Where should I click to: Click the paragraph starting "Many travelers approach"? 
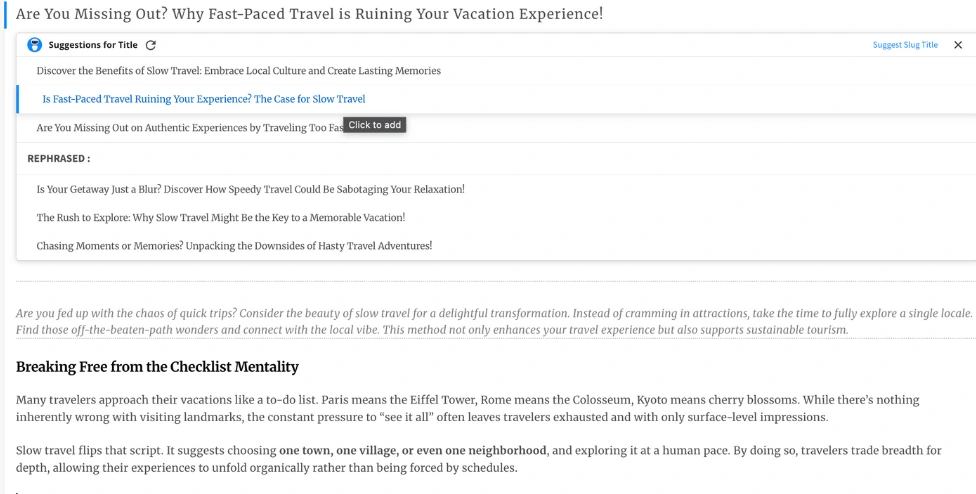pos(467,408)
